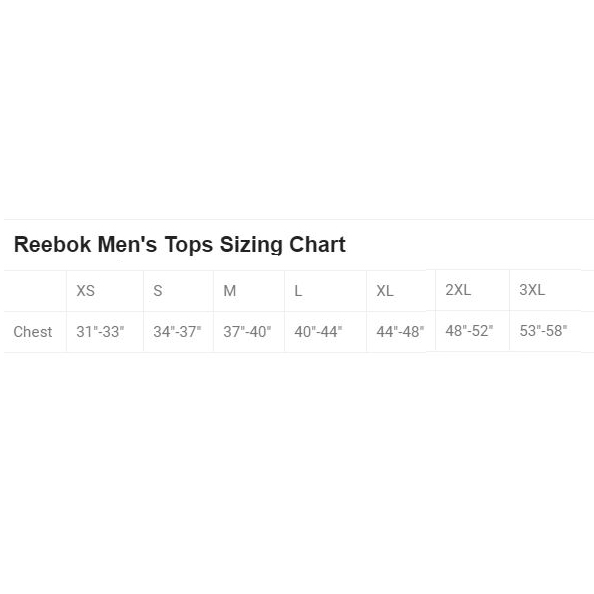The height and width of the screenshot is (594, 594).
Task: Click the word Sizing in the title
Action: pos(251,245)
